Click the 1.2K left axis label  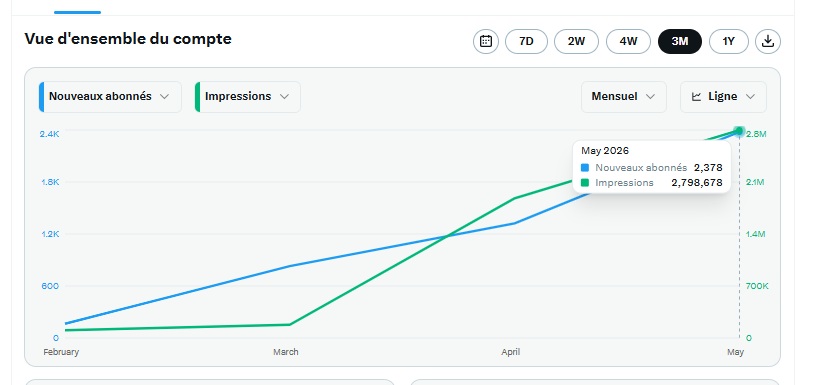pos(50,234)
